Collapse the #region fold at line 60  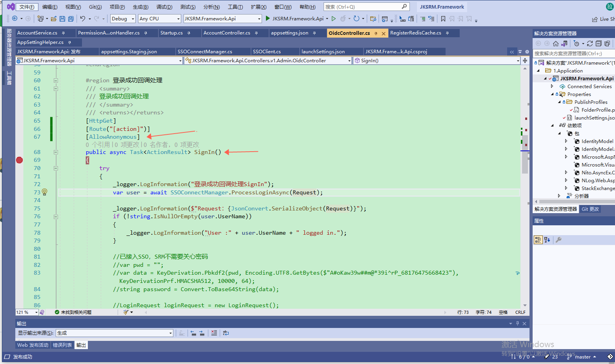pyautogui.click(x=56, y=80)
